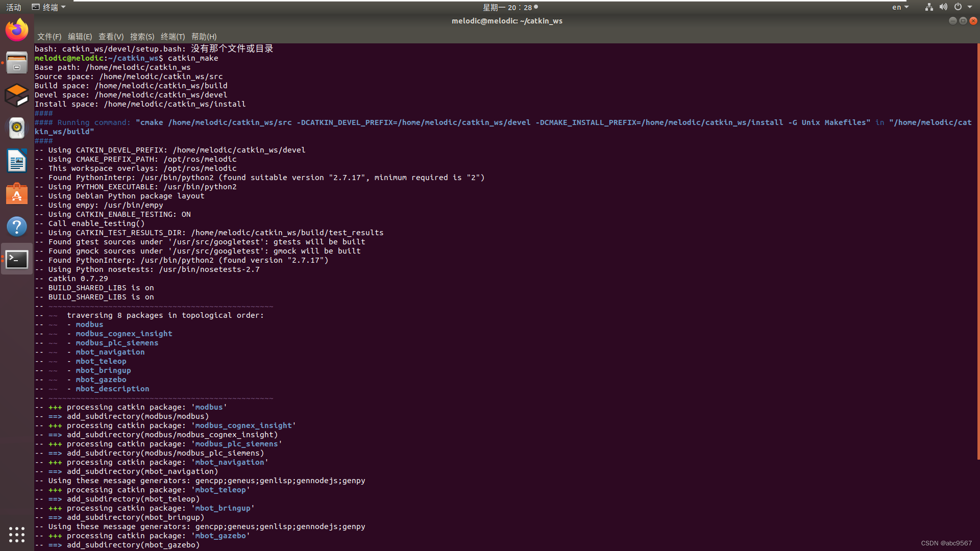Image resolution: width=980 pixels, height=551 pixels.
Task: Open Rhythmbox speaker icon in dock
Action: pos(17,128)
